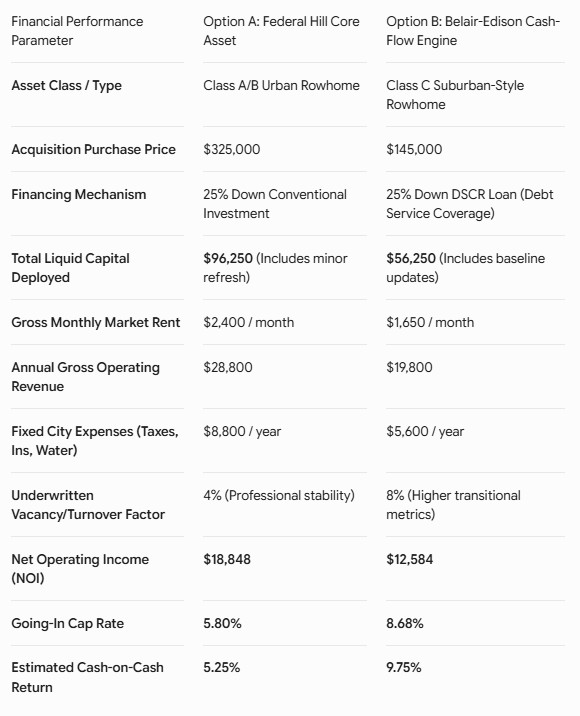Select the 'Option B: Belair-Edison Cash-Flow Engine' header

(473, 31)
